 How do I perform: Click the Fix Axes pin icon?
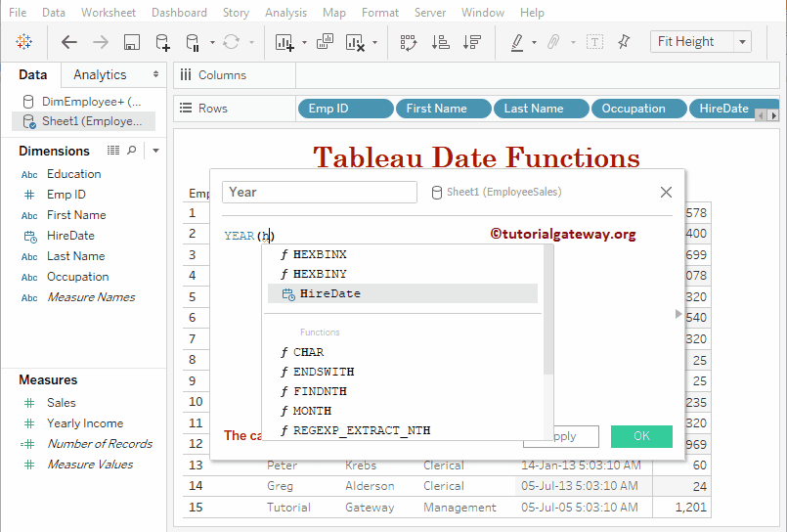coord(624,42)
